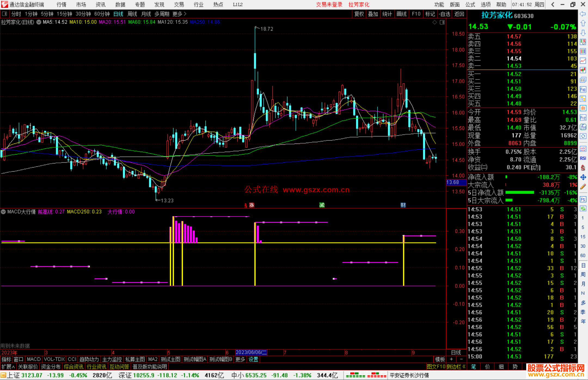588x380 pixels.
Task: Click the down arrow icon in sidebar
Action: [583, 33]
